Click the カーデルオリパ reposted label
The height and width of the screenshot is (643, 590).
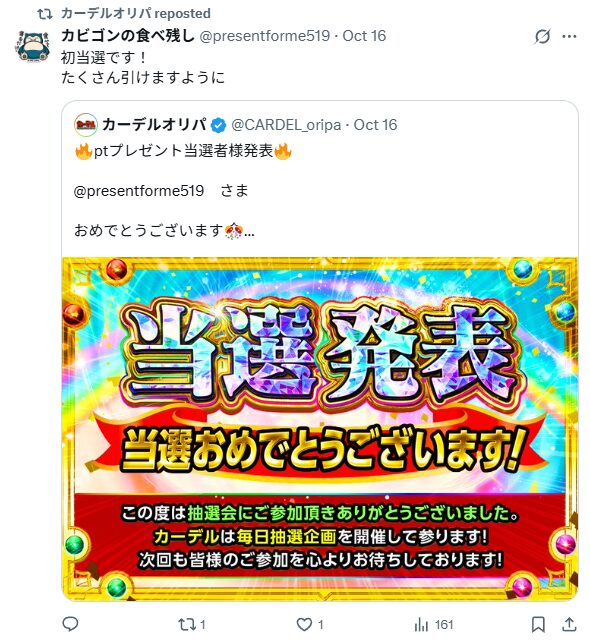[136, 14]
